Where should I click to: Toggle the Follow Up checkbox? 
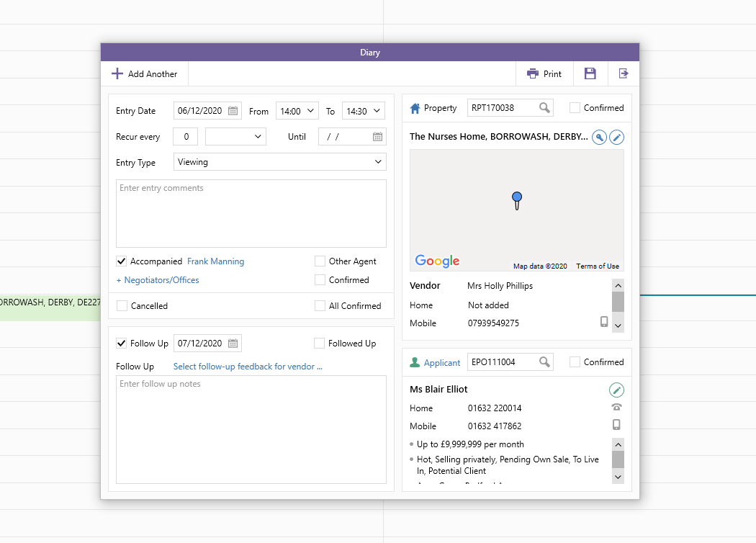(122, 344)
